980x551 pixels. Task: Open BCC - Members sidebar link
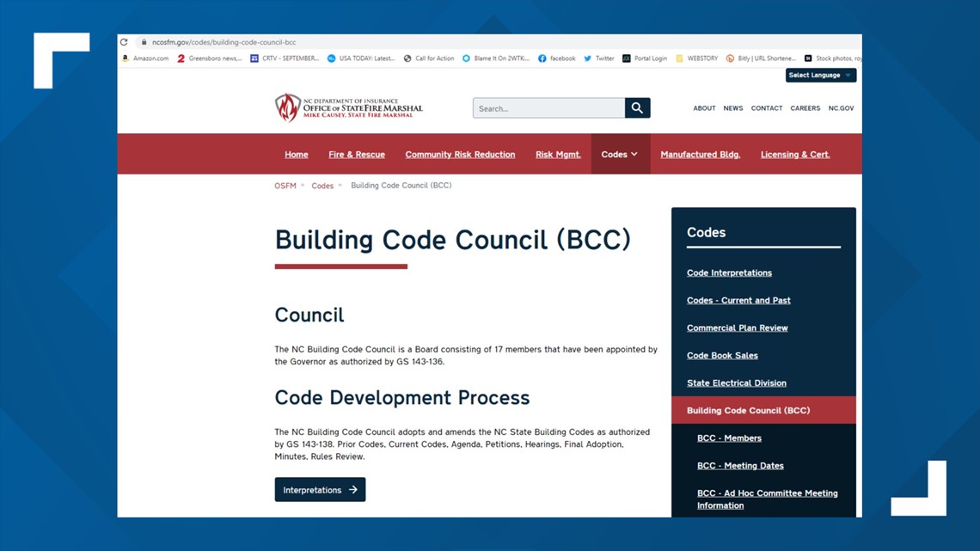(729, 438)
